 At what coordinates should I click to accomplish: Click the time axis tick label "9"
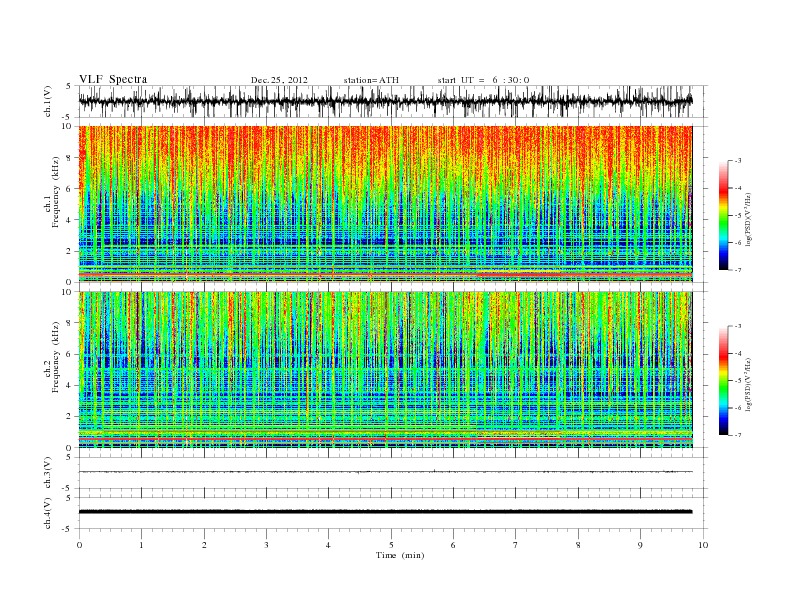click(x=640, y=545)
